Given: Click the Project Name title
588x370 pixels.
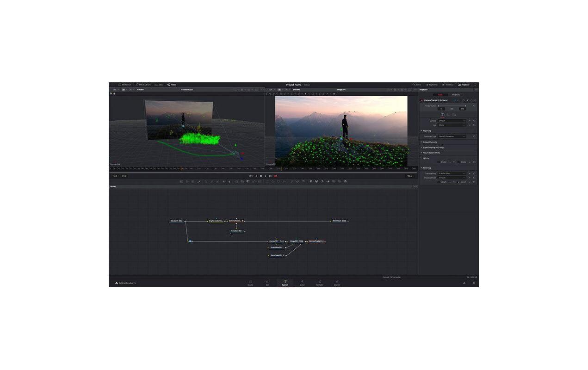Looking at the screenshot, I should coord(293,85).
